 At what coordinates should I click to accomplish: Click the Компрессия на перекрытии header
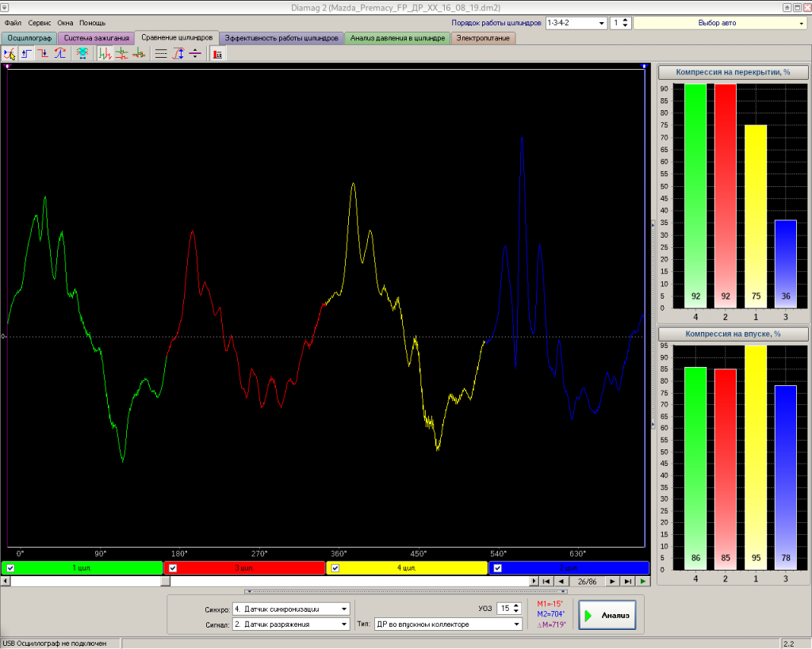tap(733, 72)
